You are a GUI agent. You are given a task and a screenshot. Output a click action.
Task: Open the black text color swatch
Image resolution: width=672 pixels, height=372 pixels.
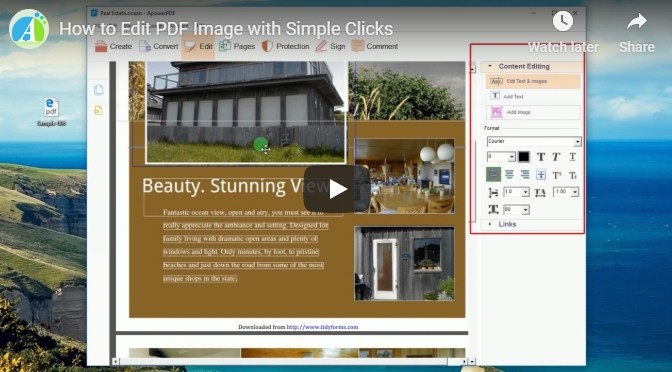coord(524,157)
